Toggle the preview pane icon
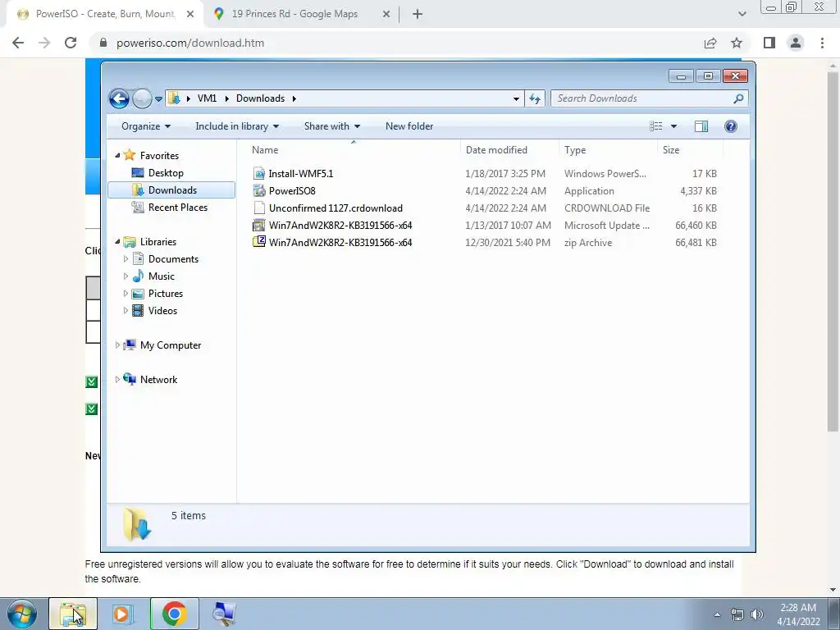The height and width of the screenshot is (630, 840). pos(701,126)
